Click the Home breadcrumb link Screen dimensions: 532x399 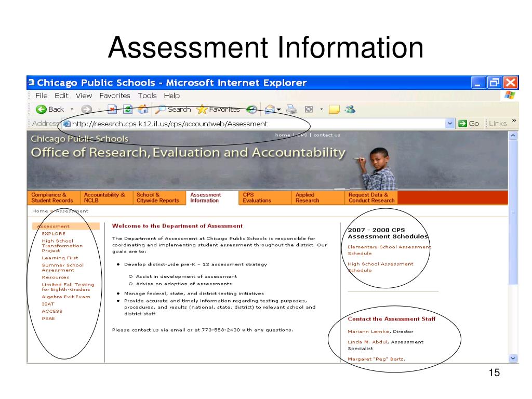40,211
